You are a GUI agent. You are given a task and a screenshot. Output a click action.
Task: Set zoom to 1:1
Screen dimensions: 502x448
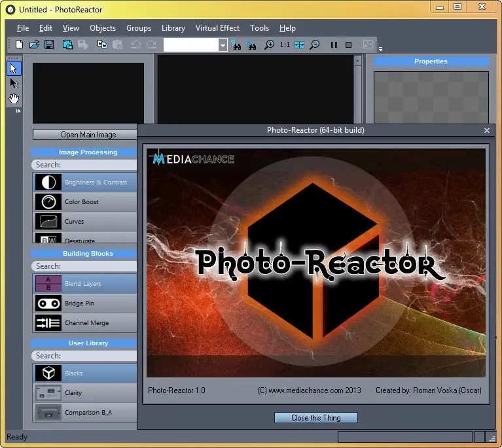(x=285, y=44)
